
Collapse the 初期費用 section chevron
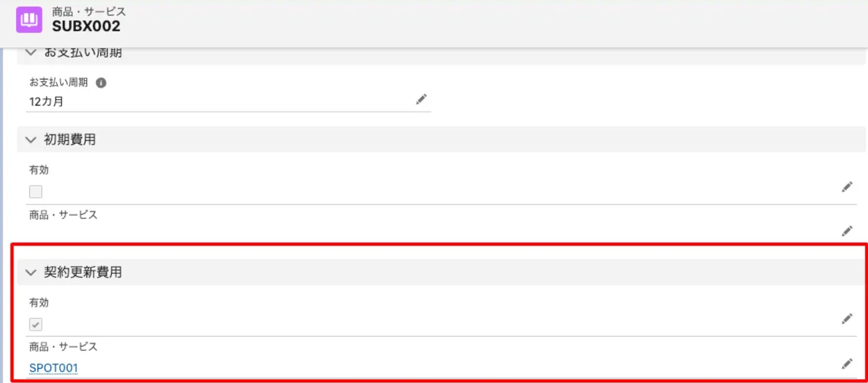pyautogui.click(x=31, y=140)
